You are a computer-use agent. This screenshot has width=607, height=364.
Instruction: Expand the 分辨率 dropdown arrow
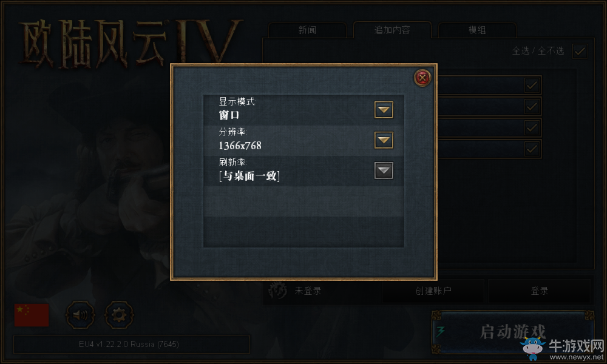[384, 140]
